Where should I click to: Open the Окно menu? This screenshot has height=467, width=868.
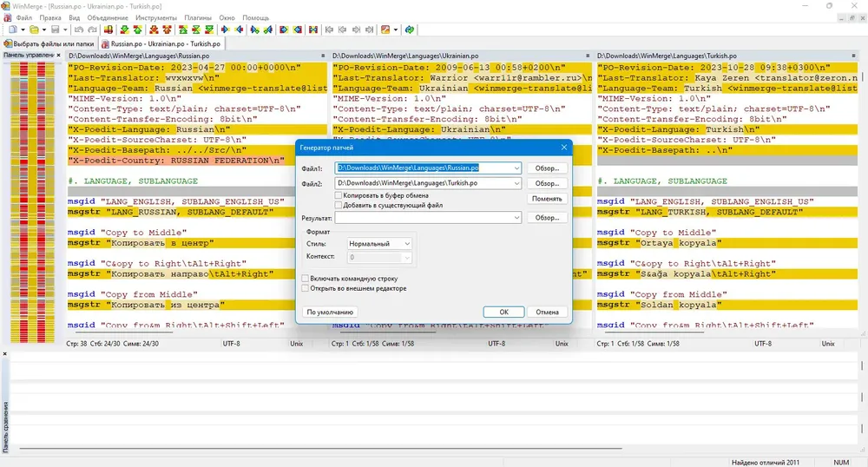coord(227,17)
